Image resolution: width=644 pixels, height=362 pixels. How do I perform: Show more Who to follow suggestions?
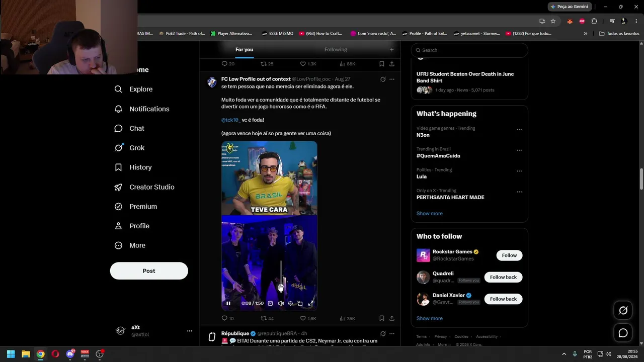(x=430, y=319)
